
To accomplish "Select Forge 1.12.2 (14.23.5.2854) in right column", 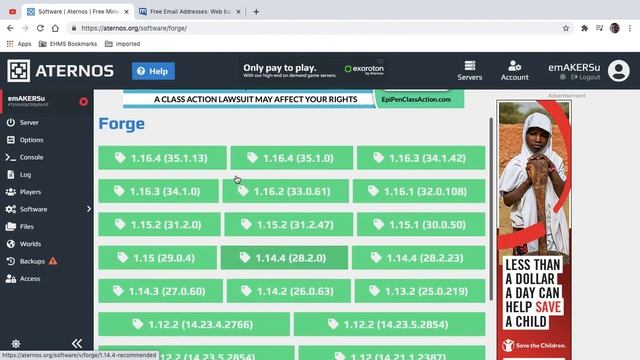I will [x=389, y=324].
